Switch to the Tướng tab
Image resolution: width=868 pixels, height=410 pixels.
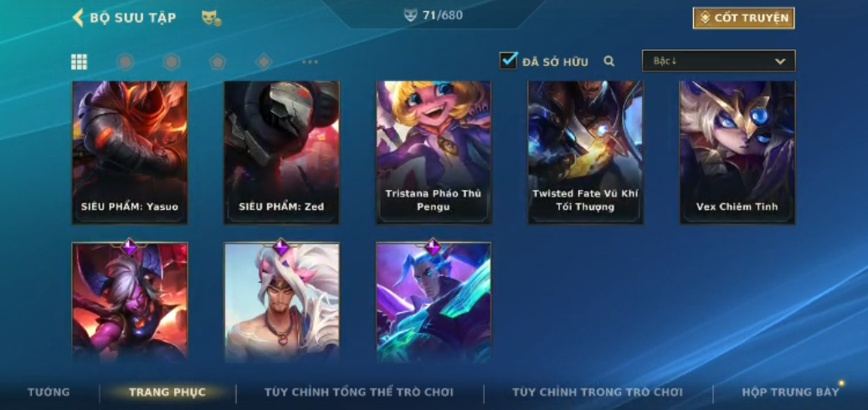49,392
